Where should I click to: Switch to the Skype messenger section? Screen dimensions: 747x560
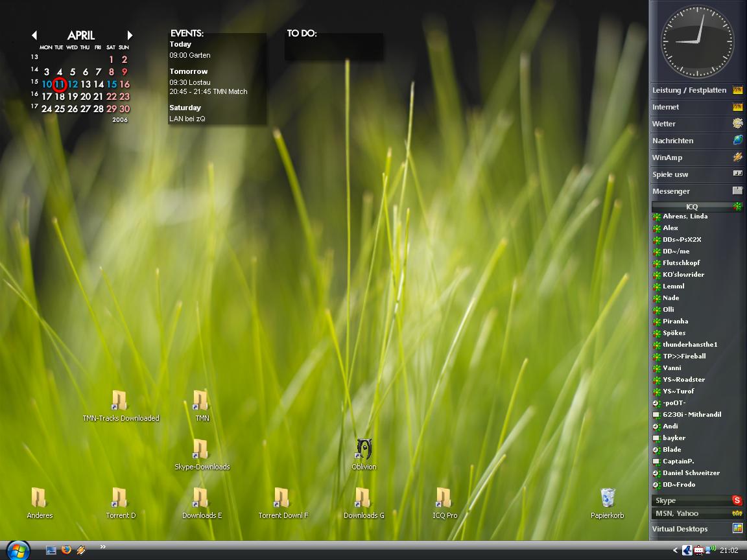696,500
